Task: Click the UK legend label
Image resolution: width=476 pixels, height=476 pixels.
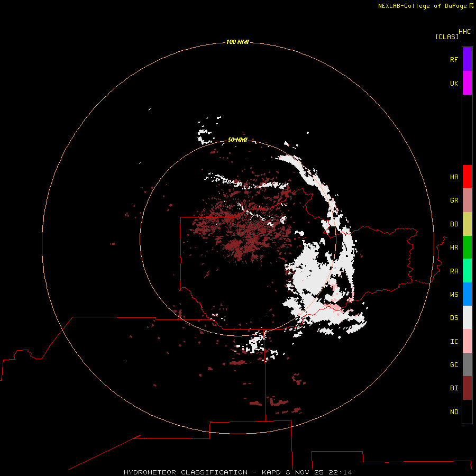Action: click(x=454, y=83)
